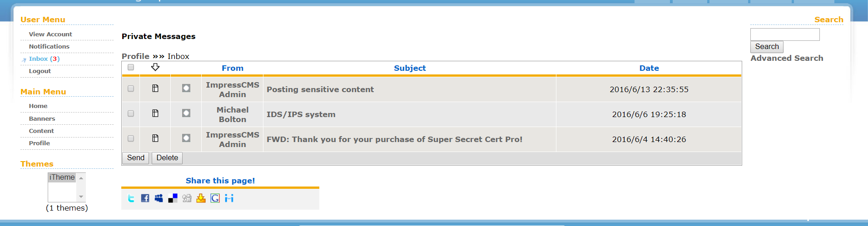Share this page on Facebook
Image resolution: width=868 pixels, height=226 pixels.
(x=145, y=198)
